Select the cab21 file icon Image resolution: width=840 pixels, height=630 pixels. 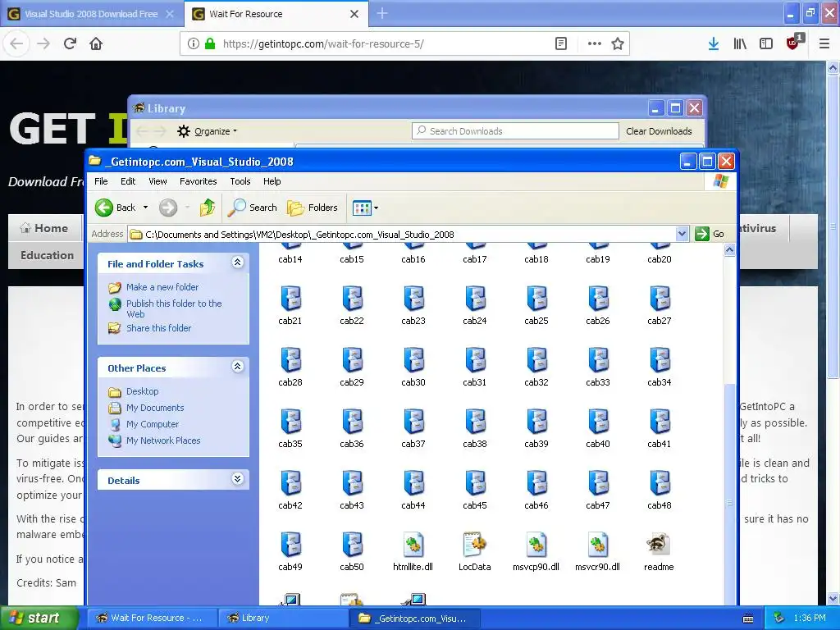click(x=290, y=299)
